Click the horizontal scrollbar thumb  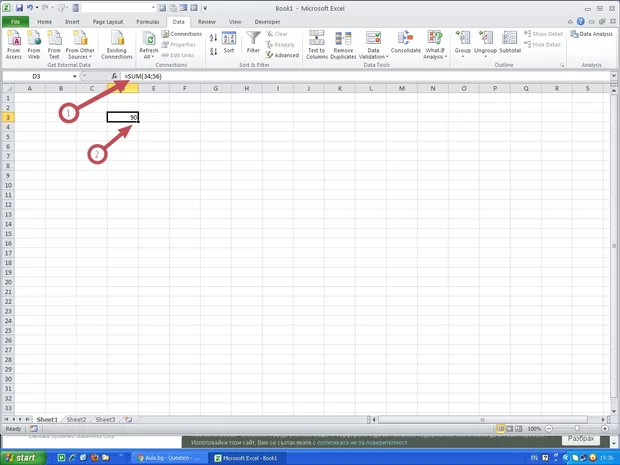482,420
